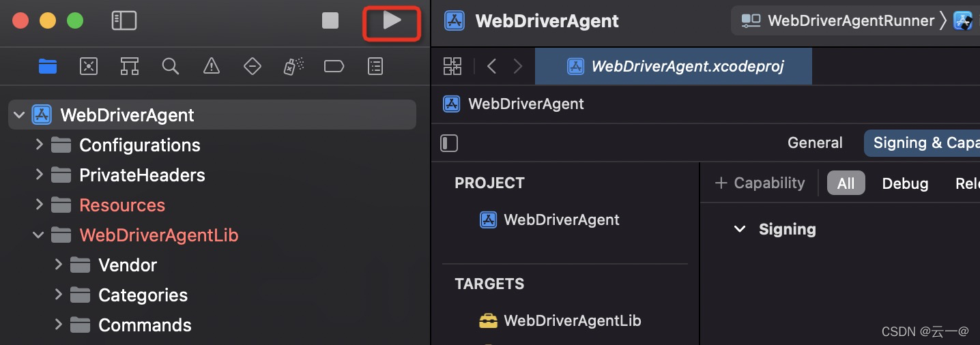This screenshot has width=980, height=345.
Task: Open the related items grid menu
Action: [452, 66]
